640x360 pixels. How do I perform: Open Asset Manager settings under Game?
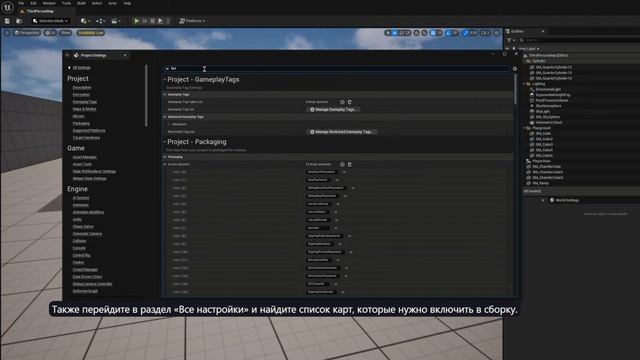click(84, 157)
